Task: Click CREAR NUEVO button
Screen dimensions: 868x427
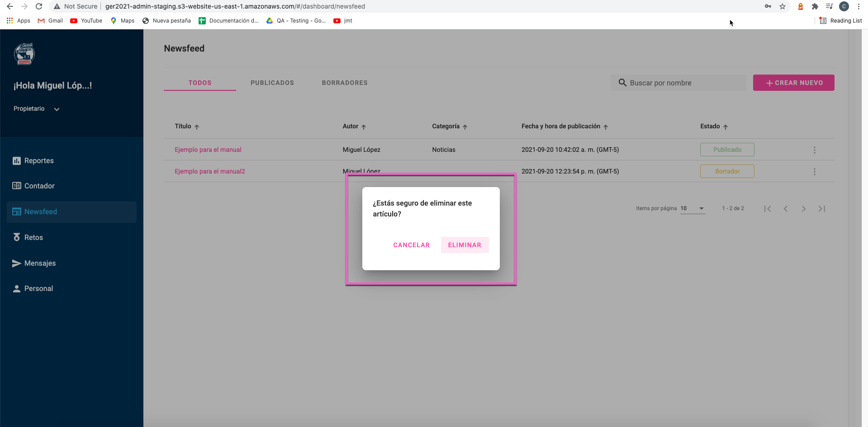Action: click(x=794, y=83)
